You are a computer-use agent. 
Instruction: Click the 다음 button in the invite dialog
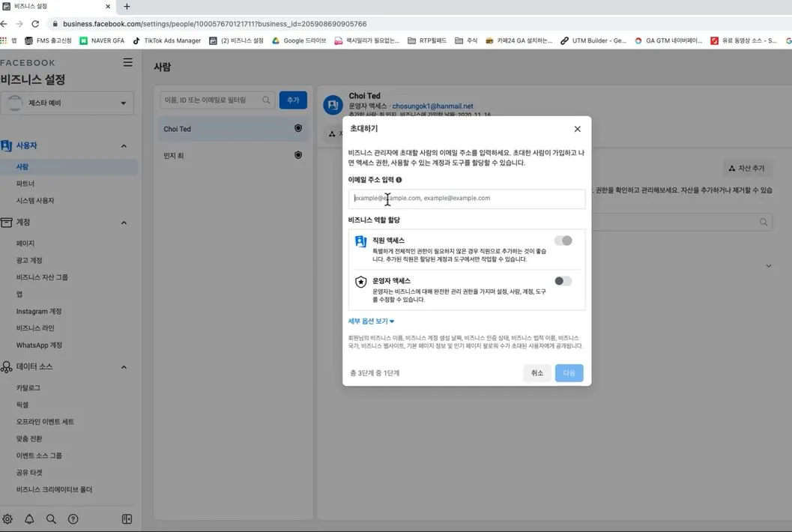tap(571, 372)
